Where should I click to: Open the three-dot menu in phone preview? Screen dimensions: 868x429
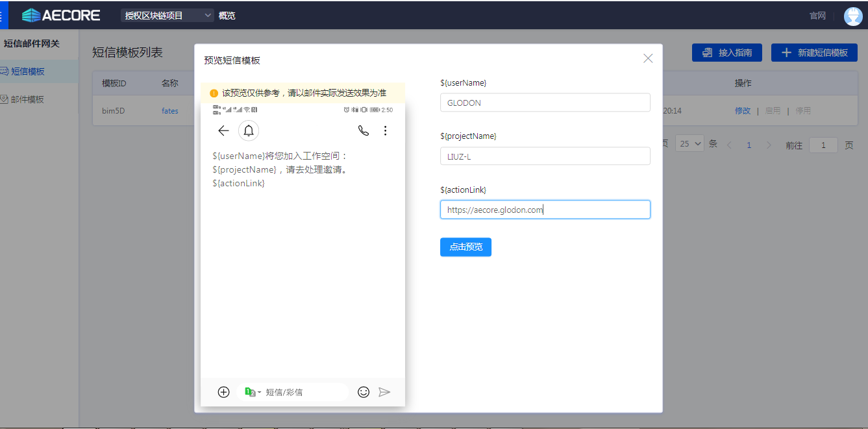tap(385, 131)
